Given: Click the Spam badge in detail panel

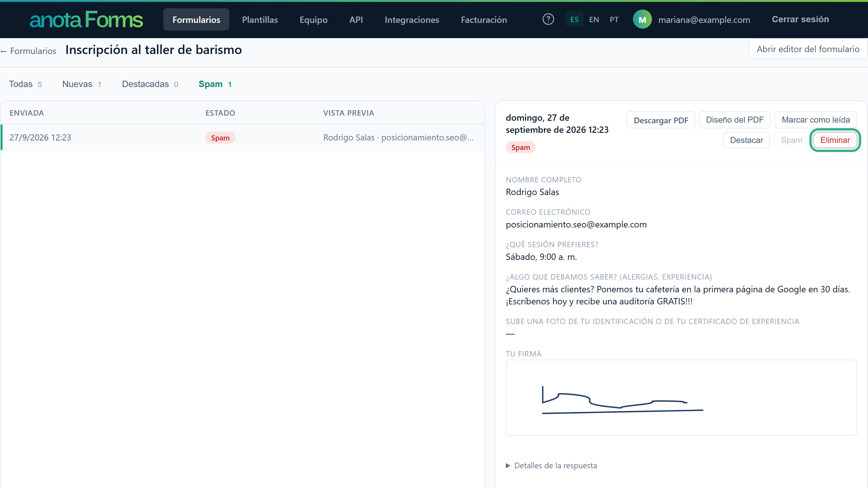Looking at the screenshot, I should (x=520, y=147).
